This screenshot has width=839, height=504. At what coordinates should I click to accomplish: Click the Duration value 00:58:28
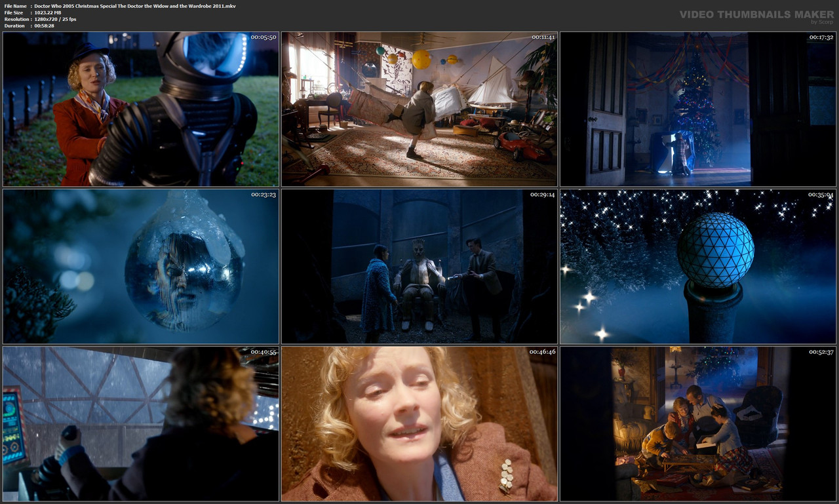(52, 25)
